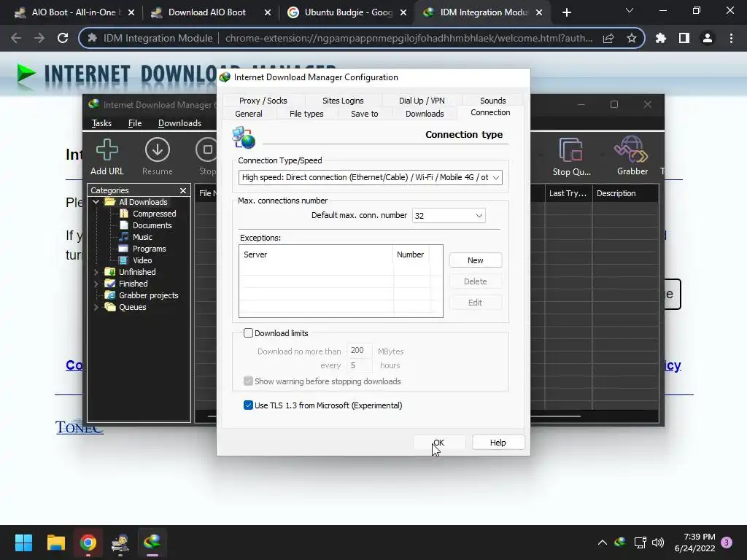Screen dimensions: 747x560
Task: Switch to the Save to tab
Action: coord(365,114)
